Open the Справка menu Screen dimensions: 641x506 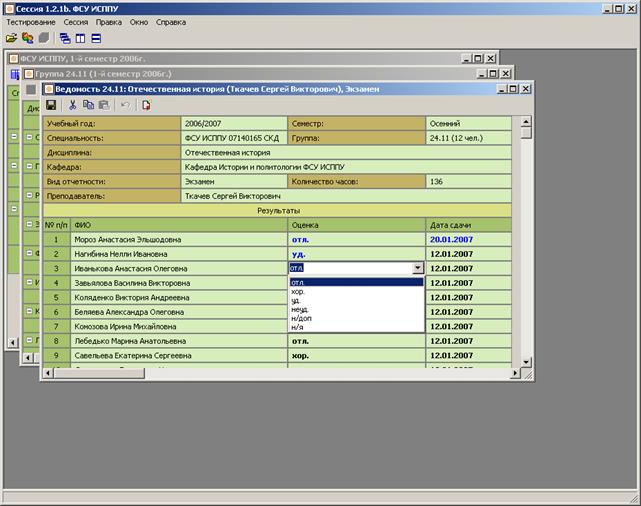(x=171, y=21)
